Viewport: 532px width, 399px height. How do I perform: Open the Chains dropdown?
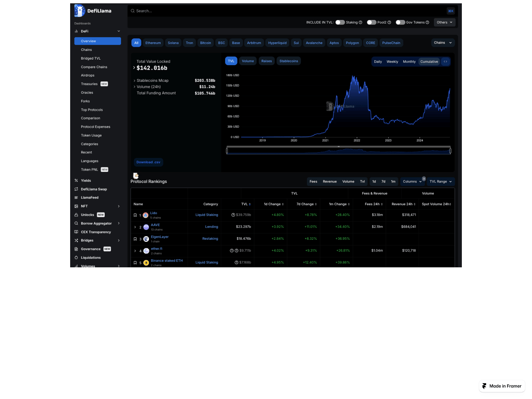(x=443, y=43)
